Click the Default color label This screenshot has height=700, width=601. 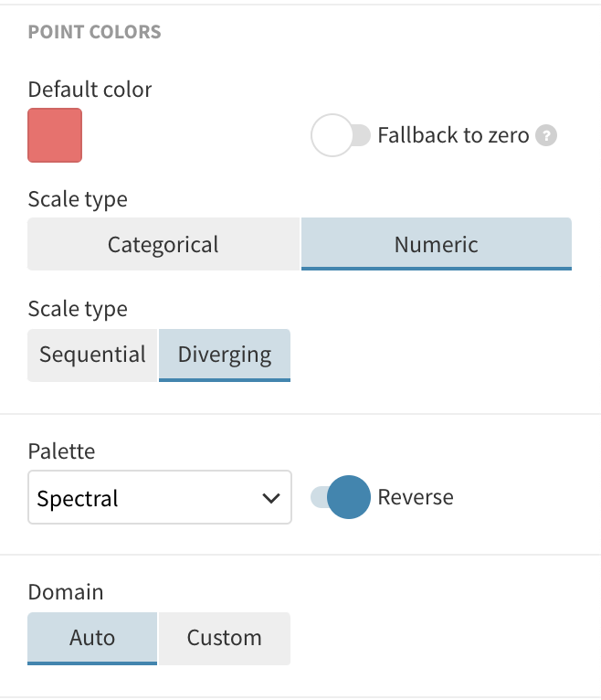(90, 90)
